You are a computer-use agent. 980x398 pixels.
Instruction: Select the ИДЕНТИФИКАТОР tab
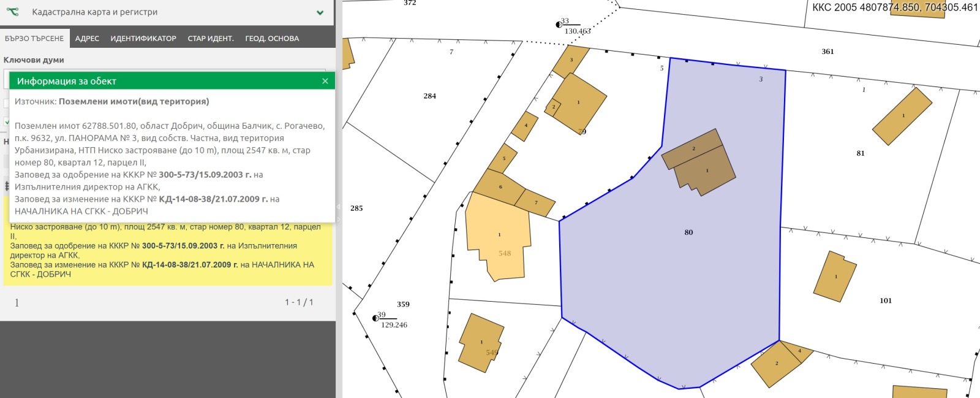click(x=143, y=38)
